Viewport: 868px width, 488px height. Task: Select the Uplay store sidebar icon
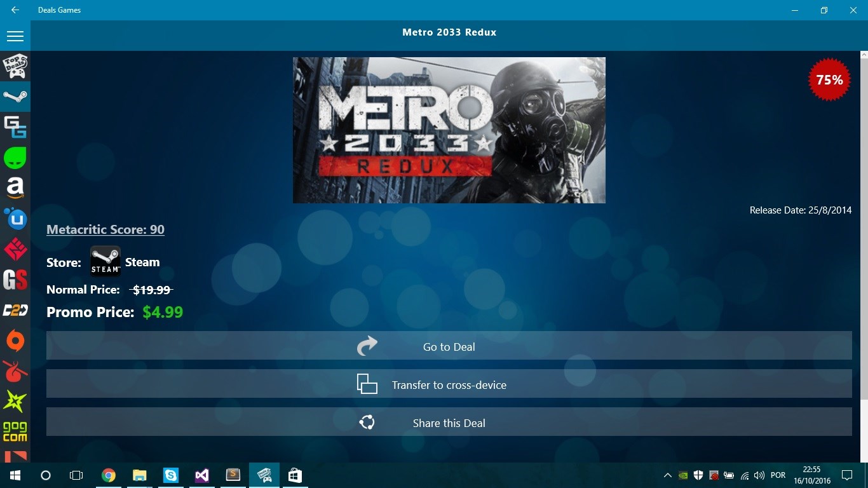[x=15, y=219]
